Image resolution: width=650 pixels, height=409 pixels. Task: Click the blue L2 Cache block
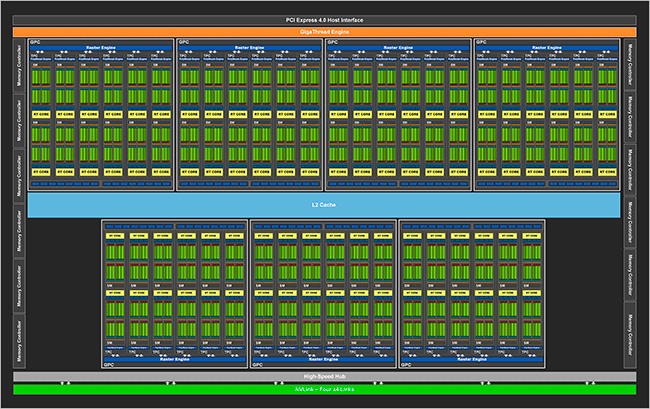[324, 205]
